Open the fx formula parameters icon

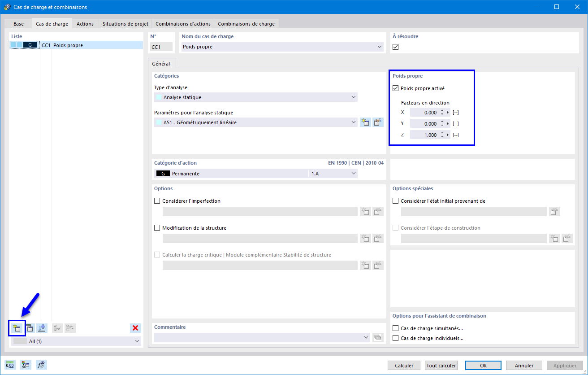(x=41, y=365)
